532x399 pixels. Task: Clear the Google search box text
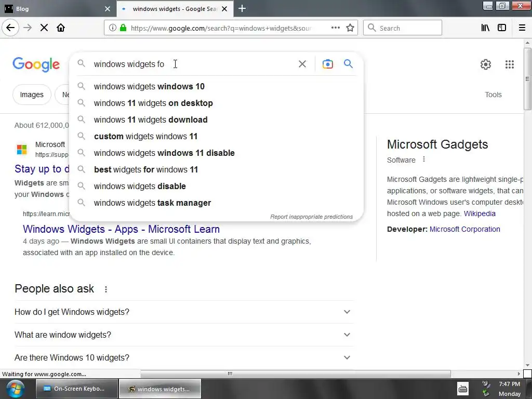click(x=302, y=64)
